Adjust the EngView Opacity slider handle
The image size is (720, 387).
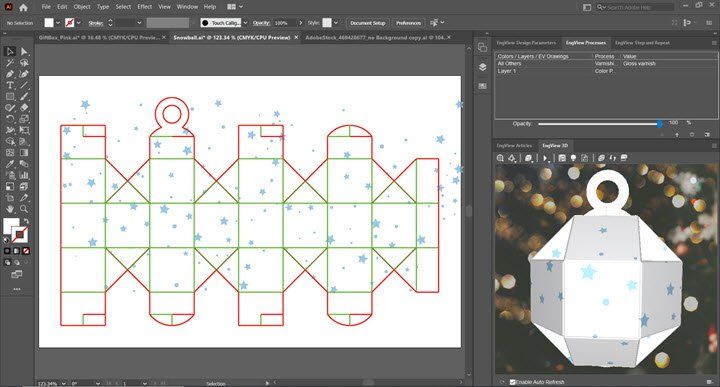click(659, 123)
